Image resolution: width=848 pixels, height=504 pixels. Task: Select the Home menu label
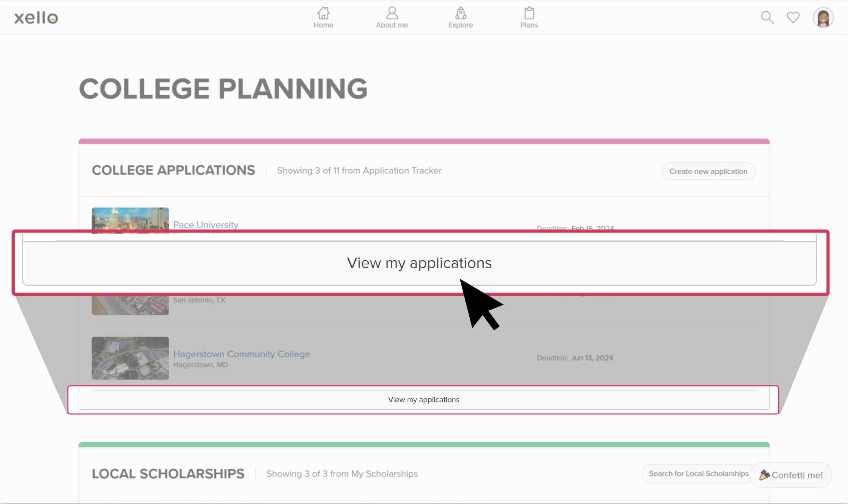pos(323,25)
